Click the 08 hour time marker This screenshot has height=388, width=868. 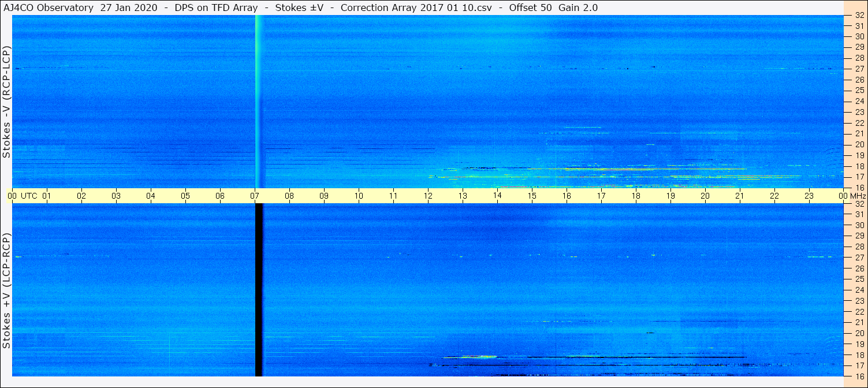point(289,196)
